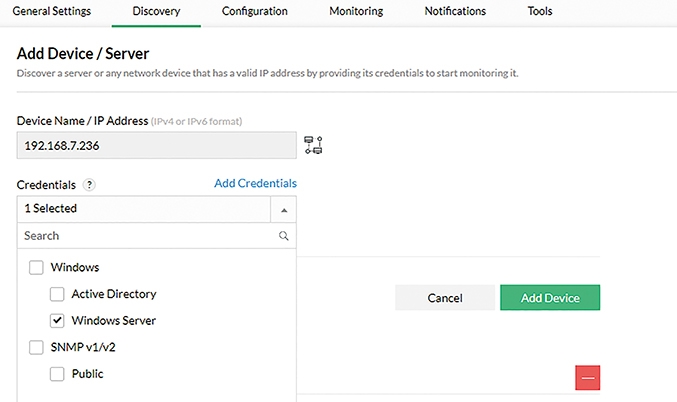Open the Monitoring tab

click(x=356, y=11)
